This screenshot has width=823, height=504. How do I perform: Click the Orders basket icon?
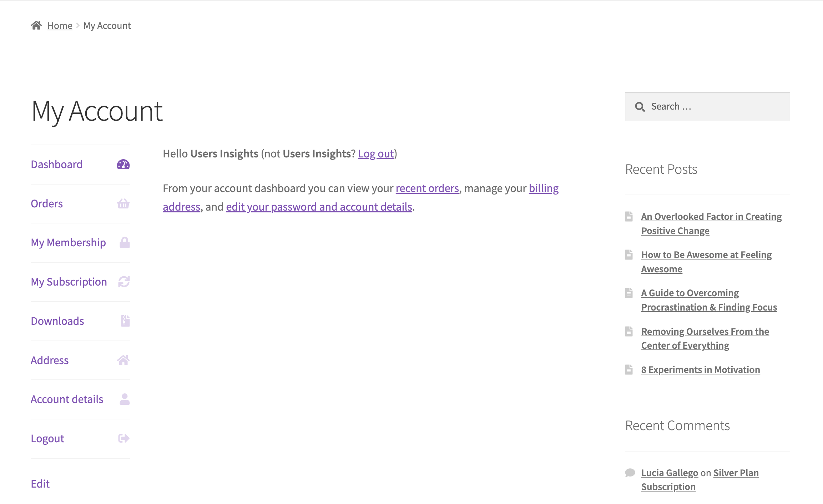pos(122,204)
